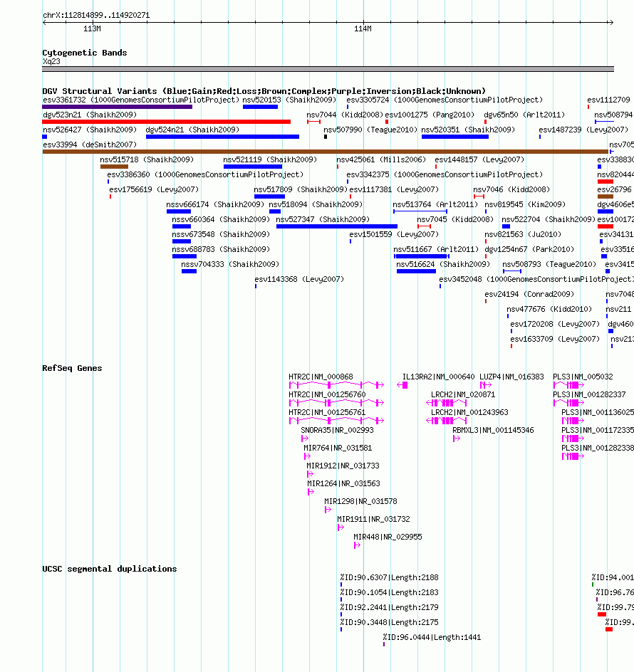
Task: Click the black nsv507990 unknown-type marker
Action: pyautogui.click(x=326, y=137)
